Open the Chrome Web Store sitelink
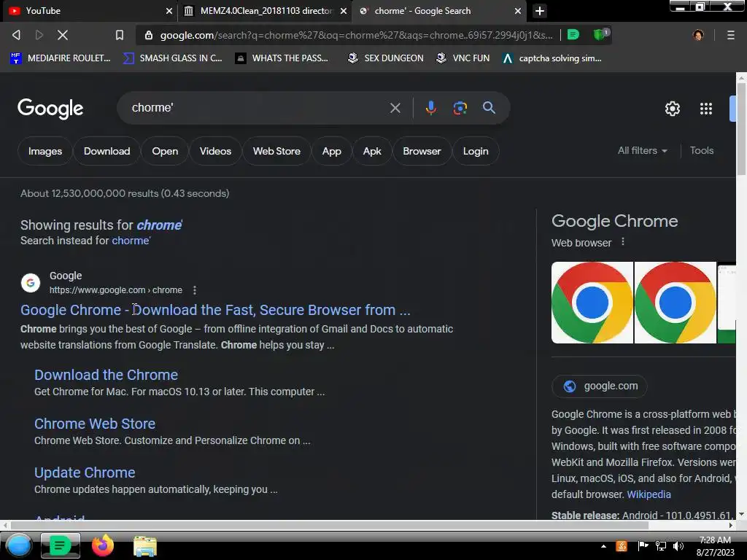747x560 pixels. [x=94, y=424]
